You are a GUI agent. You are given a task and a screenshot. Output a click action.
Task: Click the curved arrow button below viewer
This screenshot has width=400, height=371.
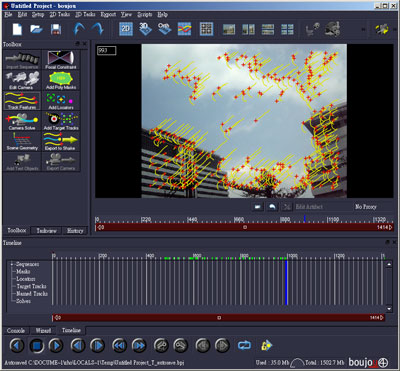pyautogui.click(x=272, y=207)
